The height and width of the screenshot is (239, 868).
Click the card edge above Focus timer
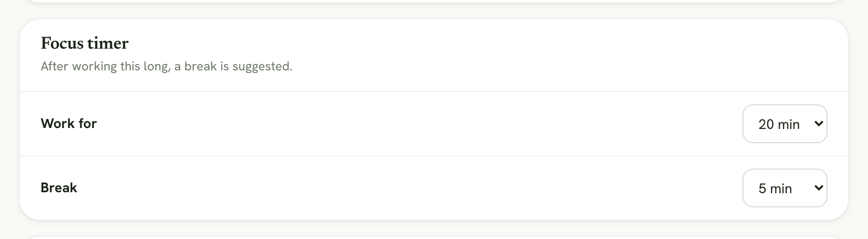(x=434, y=19)
